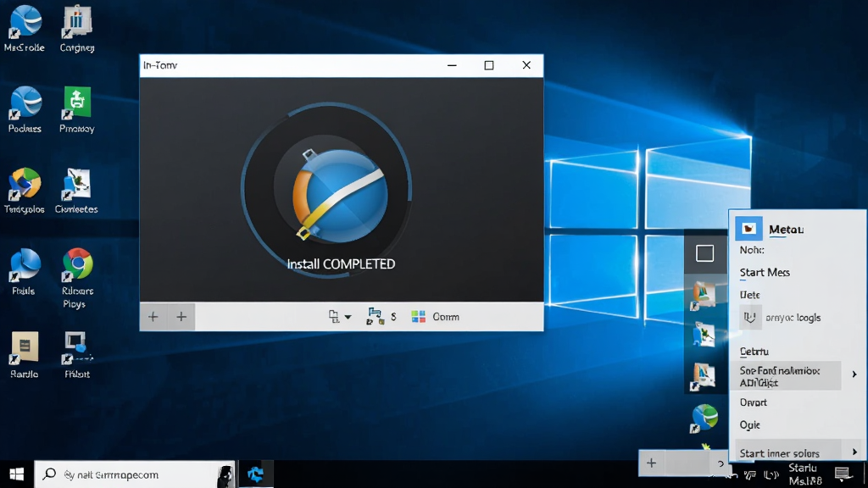Click the chevron in the tray popup
Screen dimensions: 868x488
click(721, 463)
